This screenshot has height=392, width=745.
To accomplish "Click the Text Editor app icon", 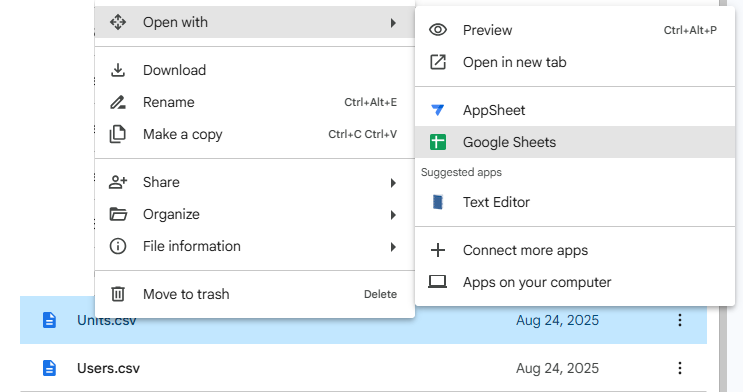I will [438, 202].
